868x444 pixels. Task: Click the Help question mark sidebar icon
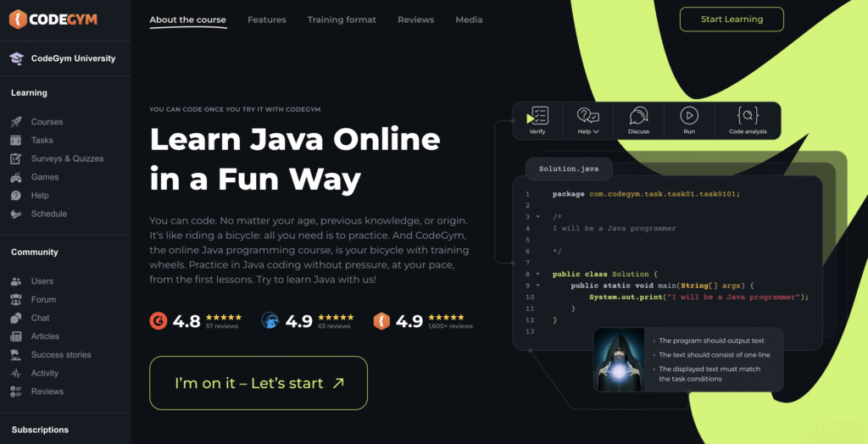(x=16, y=196)
